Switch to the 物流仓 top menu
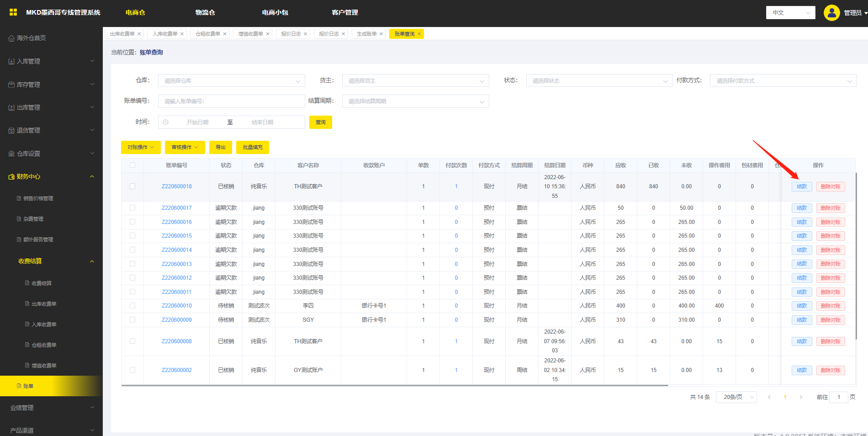 tap(205, 13)
